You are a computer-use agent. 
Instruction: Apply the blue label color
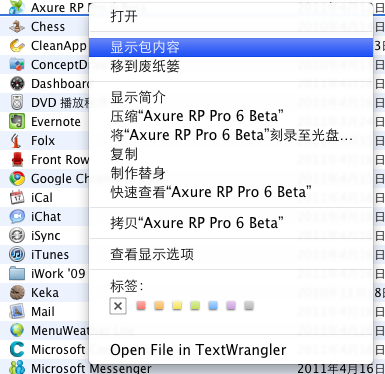pyautogui.click(x=213, y=305)
